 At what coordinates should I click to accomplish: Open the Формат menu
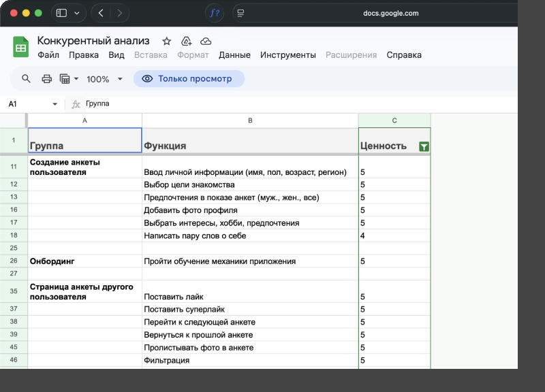pos(193,55)
